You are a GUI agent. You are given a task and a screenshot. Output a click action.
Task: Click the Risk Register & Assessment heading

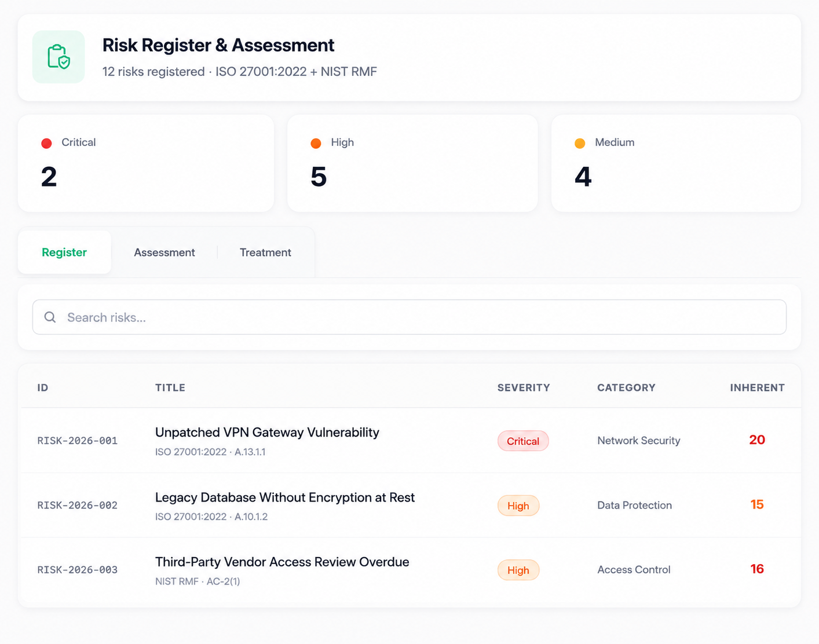tap(218, 45)
